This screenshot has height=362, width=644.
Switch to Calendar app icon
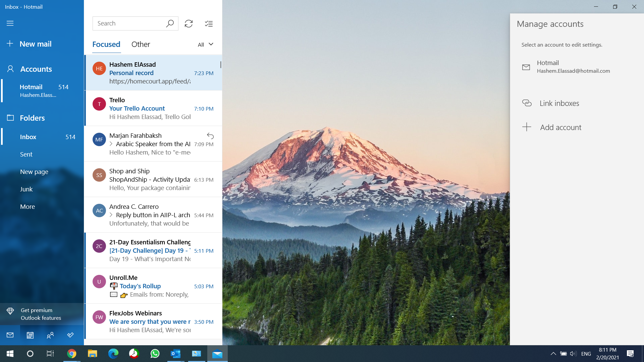30,335
